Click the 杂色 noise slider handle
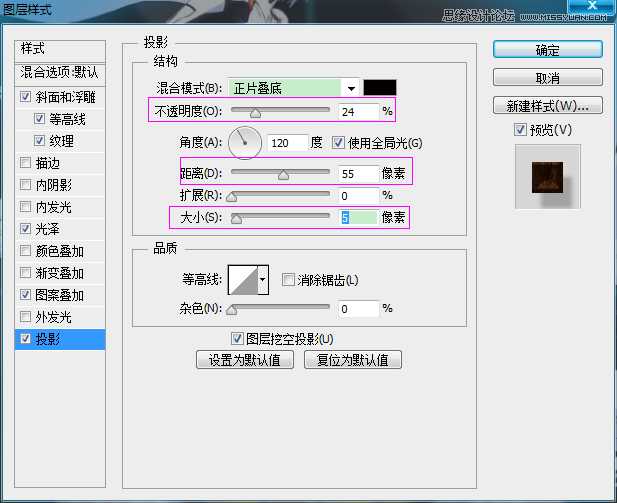617x503 pixels. (232, 310)
